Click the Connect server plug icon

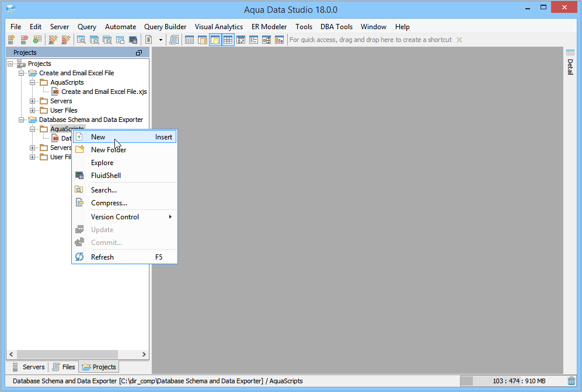53,40
